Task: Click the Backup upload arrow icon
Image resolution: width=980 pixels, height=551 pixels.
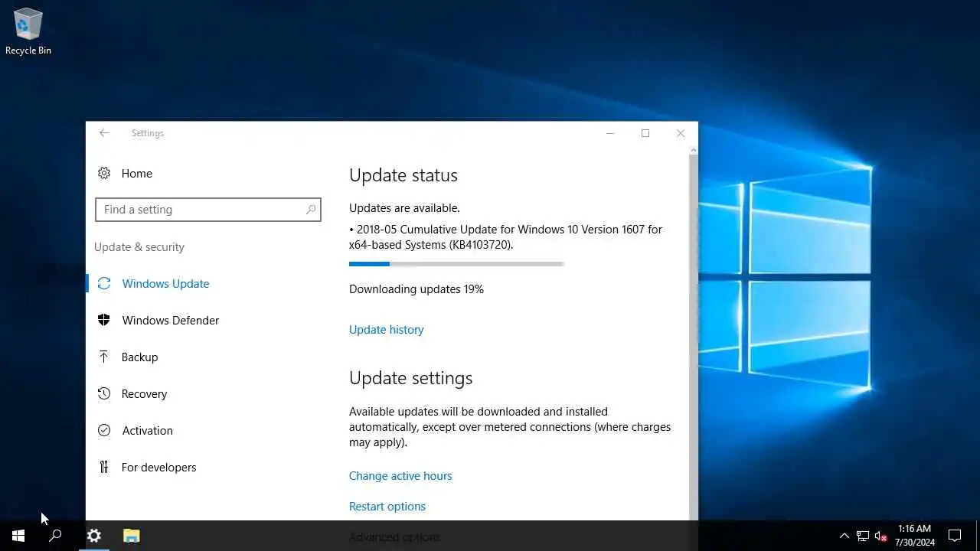Action: point(104,357)
